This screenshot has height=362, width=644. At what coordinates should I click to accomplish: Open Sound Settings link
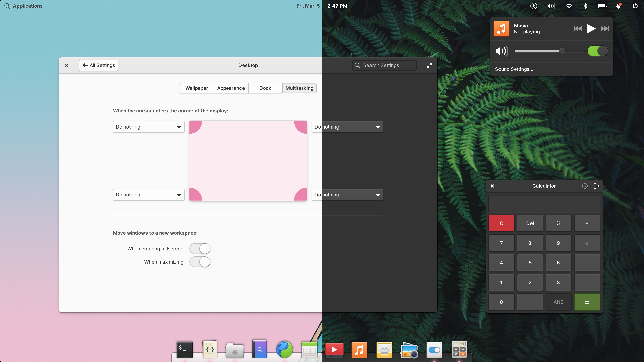[x=514, y=69]
